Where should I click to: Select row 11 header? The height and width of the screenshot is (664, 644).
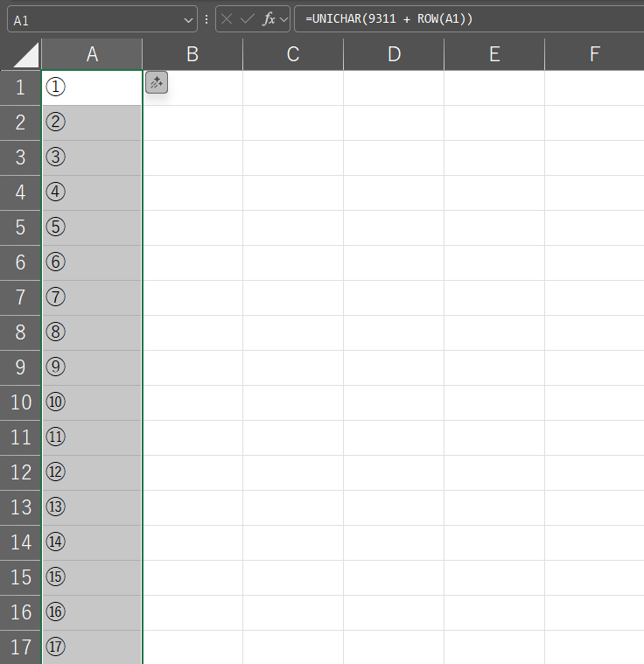(20, 438)
